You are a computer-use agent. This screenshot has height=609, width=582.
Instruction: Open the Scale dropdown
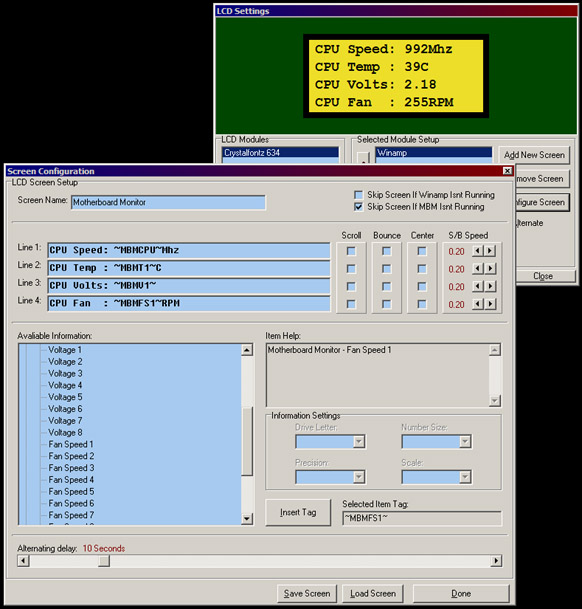(x=465, y=477)
